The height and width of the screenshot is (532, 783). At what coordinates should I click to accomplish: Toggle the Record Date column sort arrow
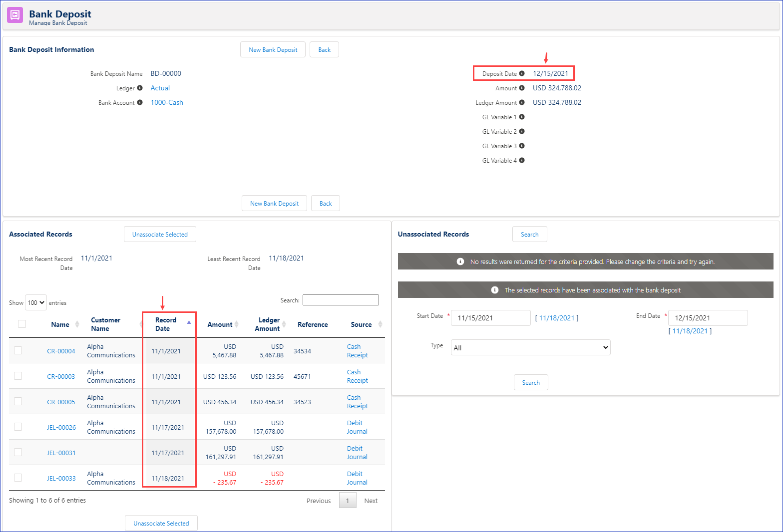189,322
